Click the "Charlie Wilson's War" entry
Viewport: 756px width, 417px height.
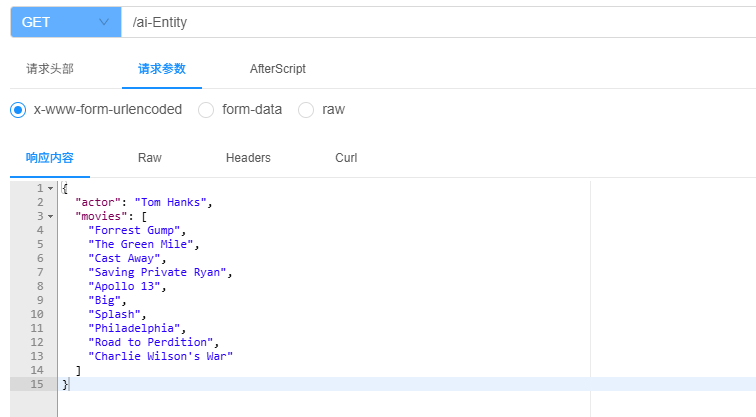(x=163, y=356)
